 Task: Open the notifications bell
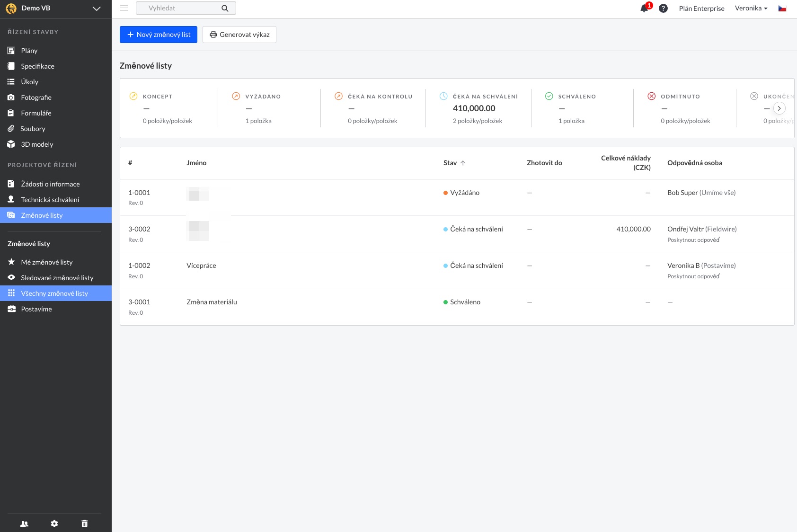coord(645,8)
